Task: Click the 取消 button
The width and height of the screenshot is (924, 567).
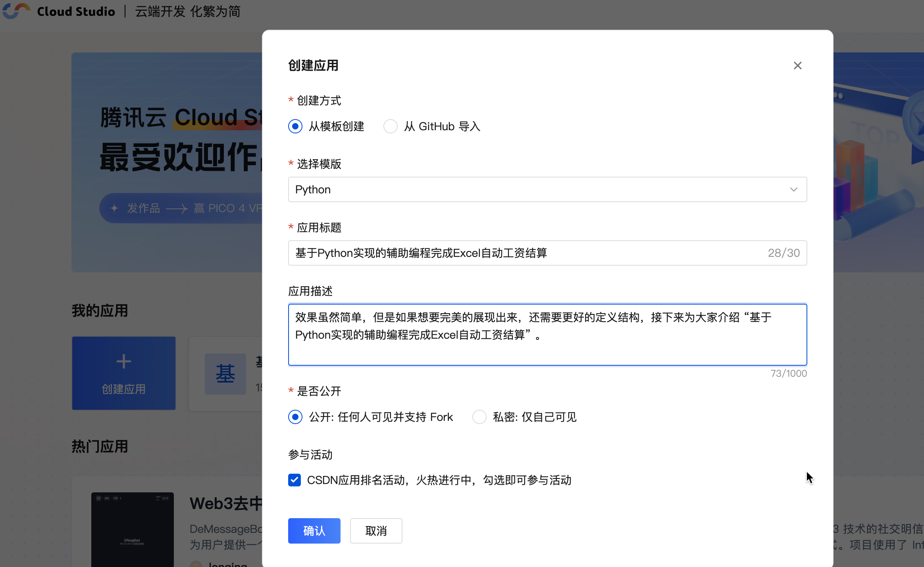Action: [x=376, y=531]
